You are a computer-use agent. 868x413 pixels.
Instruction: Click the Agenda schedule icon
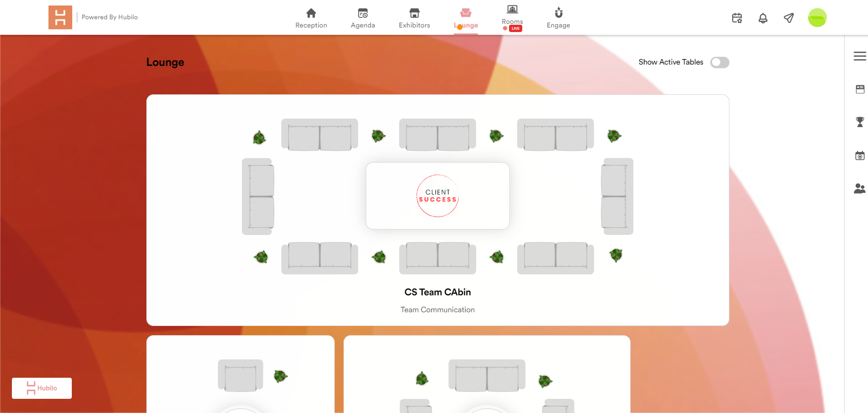[x=363, y=13]
